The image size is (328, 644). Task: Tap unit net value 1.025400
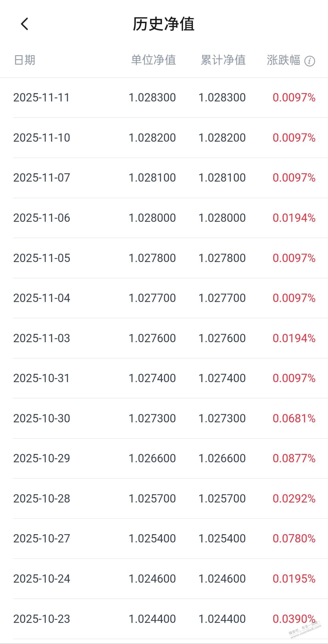(x=152, y=538)
